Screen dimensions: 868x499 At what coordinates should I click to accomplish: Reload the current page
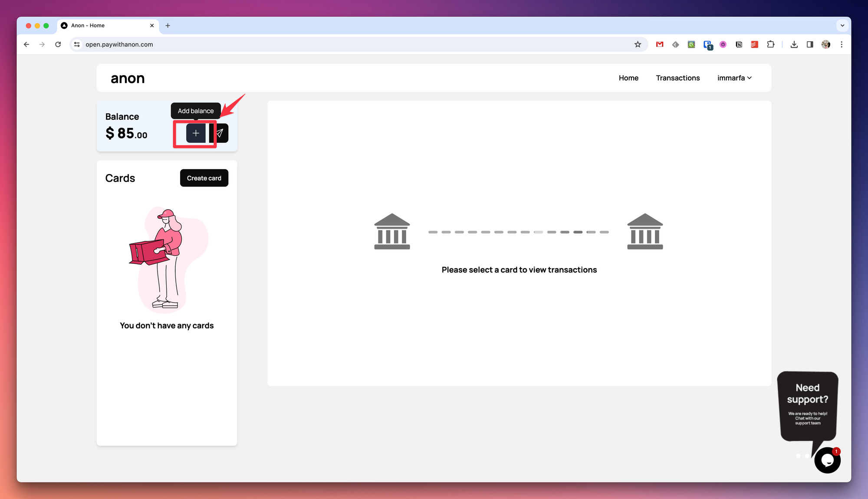point(58,44)
